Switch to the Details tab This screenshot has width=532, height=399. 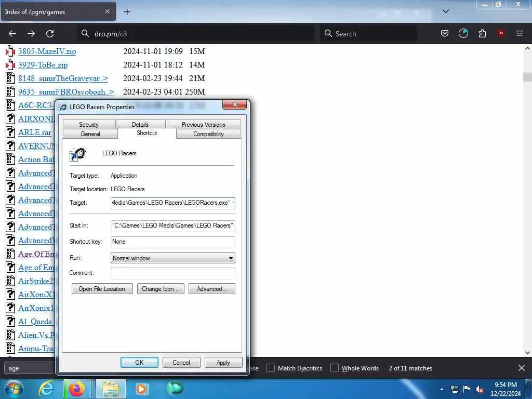(140, 125)
